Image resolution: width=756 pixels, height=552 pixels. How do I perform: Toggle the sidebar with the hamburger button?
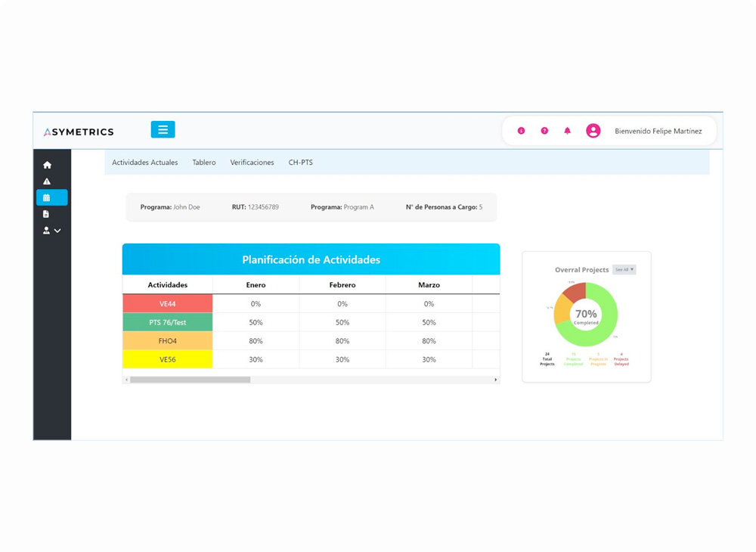(x=163, y=129)
